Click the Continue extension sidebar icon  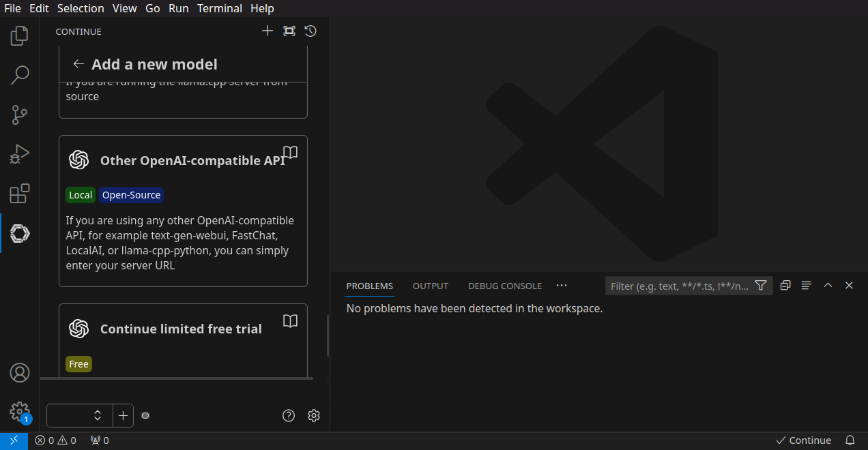pyautogui.click(x=20, y=233)
